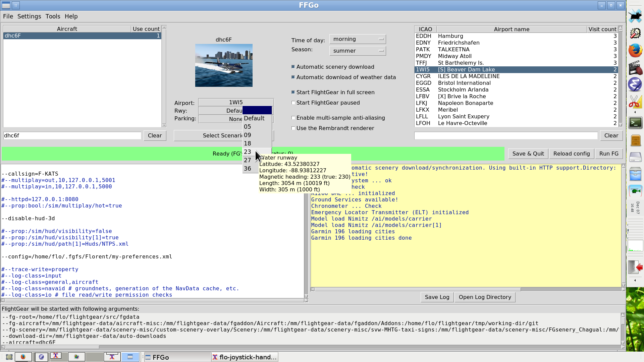Toggle Automatic scenery download checkbox
The image size is (644, 362).
click(x=293, y=67)
